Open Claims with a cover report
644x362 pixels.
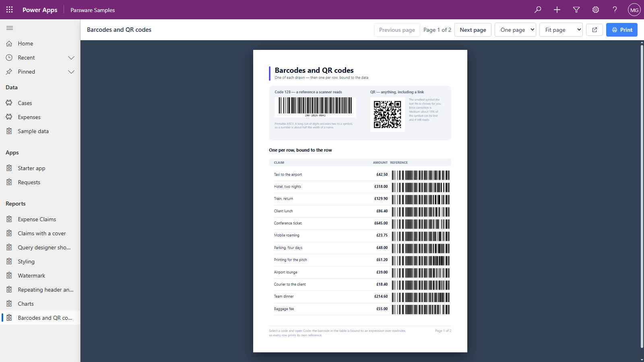click(40, 233)
